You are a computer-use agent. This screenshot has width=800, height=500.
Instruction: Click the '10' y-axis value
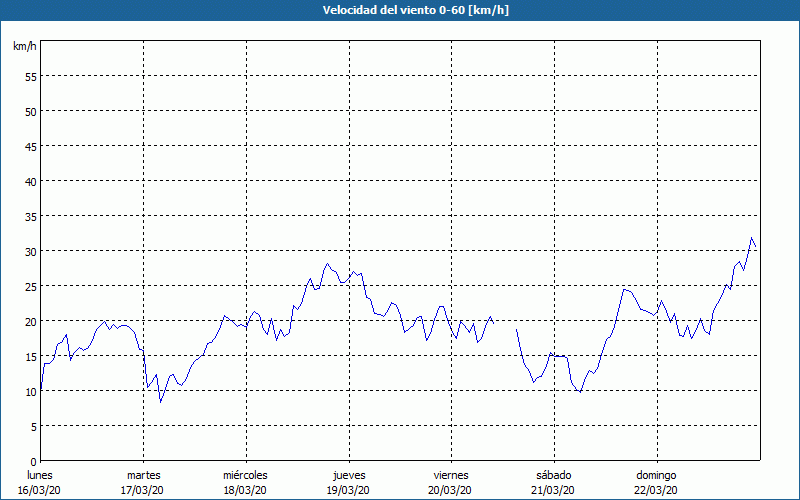tap(31, 392)
